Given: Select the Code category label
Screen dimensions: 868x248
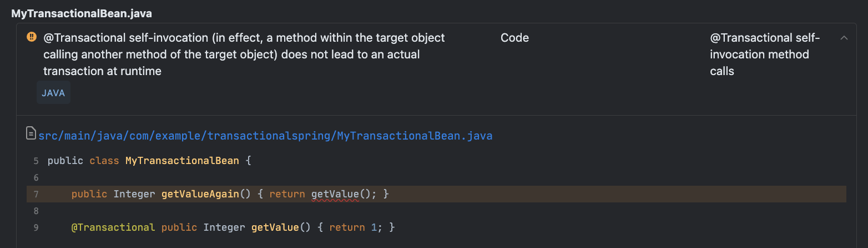Looking at the screenshot, I should click(x=514, y=38).
